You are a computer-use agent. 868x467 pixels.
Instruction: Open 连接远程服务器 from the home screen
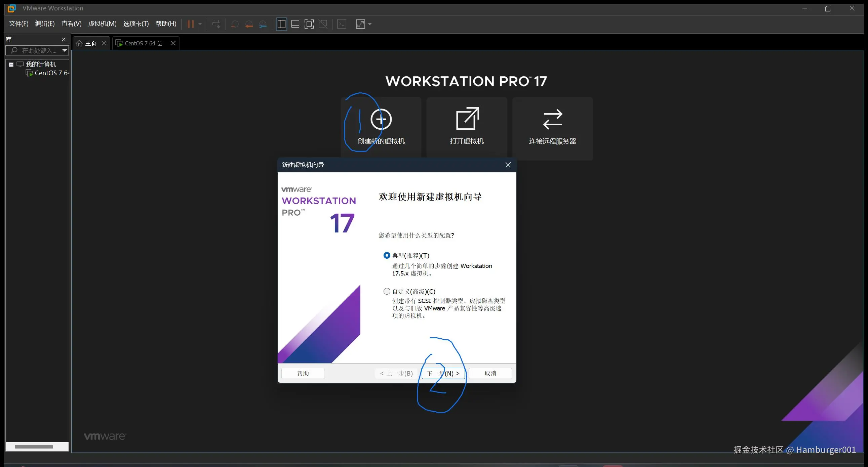[x=552, y=129]
